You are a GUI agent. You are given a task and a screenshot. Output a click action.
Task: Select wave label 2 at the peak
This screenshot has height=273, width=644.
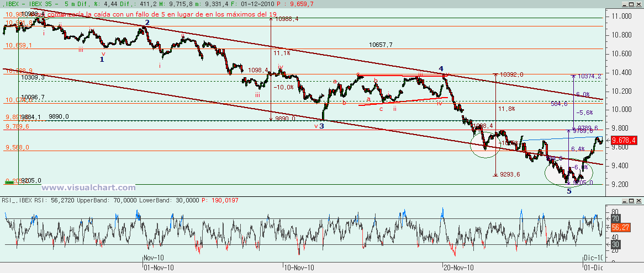click(x=147, y=22)
